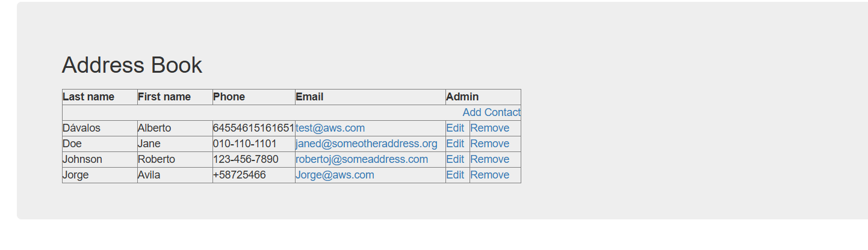Remove the Johnson contact
This screenshot has height=250, width=868.
(489, 159)
